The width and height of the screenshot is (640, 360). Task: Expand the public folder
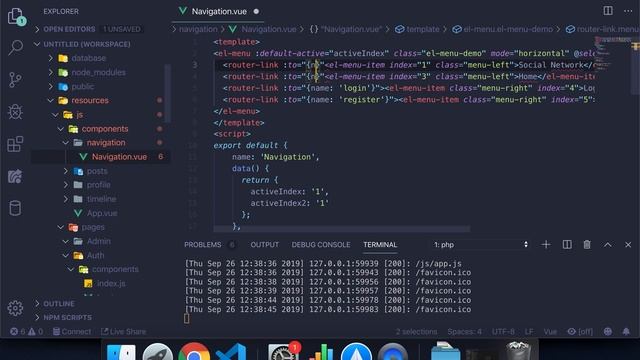point(82,87)
